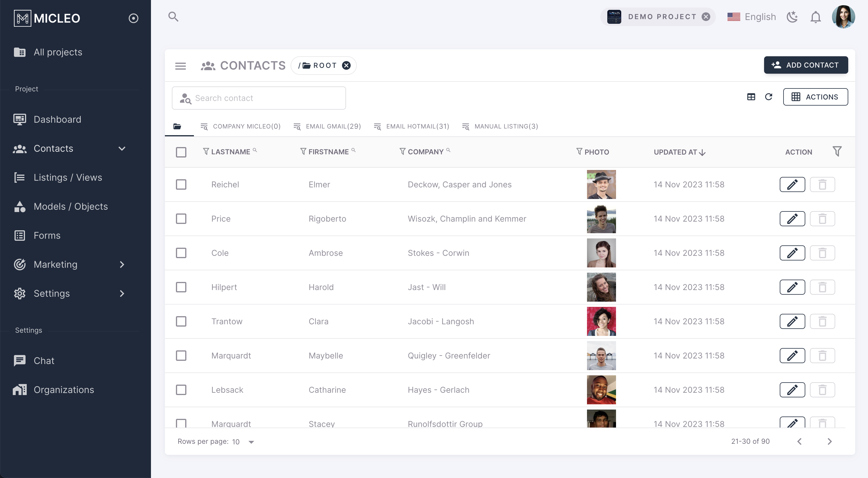Screen dimensions: 868x478
Task: Expand the Marketing sidebar menu
Action: pos(122,265)
